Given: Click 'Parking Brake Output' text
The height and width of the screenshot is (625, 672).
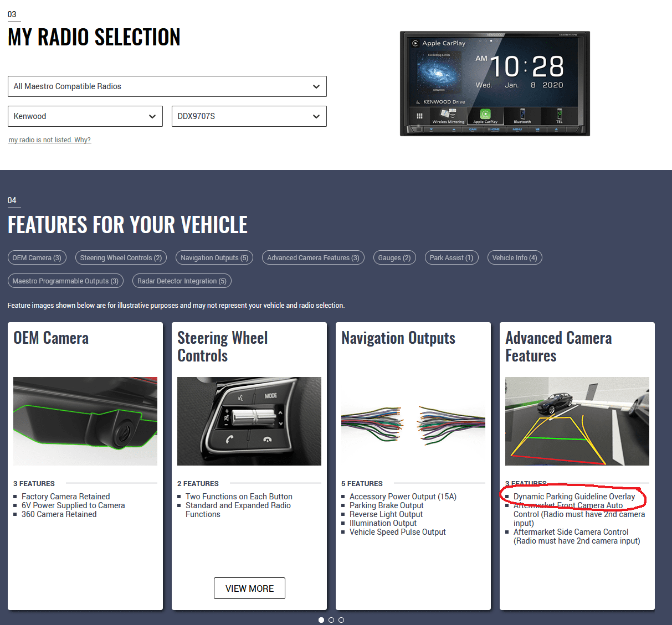Looking at the screenshot, I should (x=387, y=505).
